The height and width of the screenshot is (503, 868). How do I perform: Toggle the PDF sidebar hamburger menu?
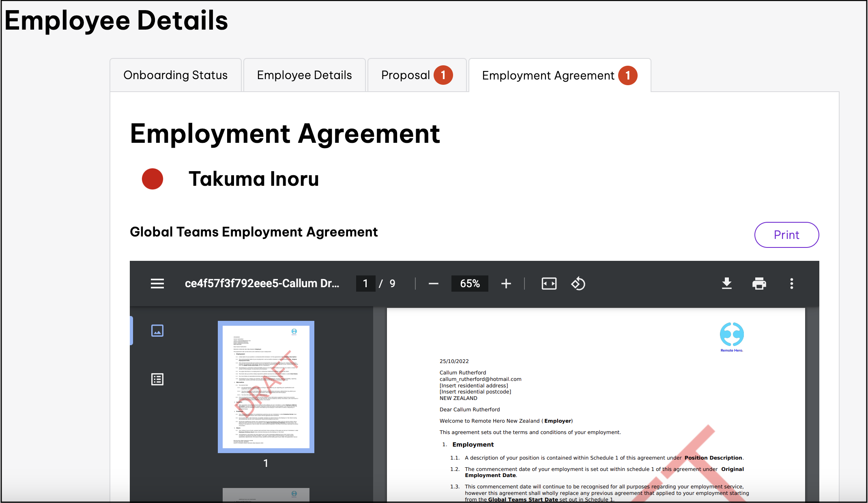coord(157,284)
